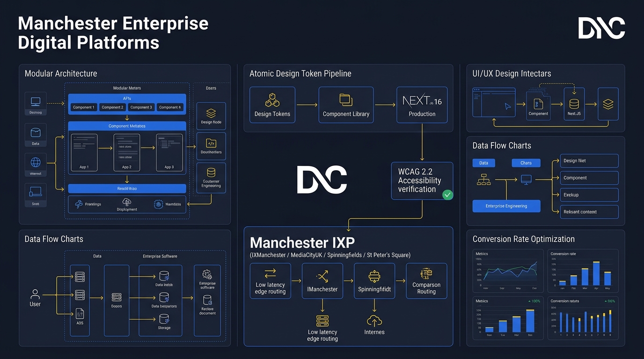
Task: Click the Readid itiao blue bar
Action: point(127,188)
